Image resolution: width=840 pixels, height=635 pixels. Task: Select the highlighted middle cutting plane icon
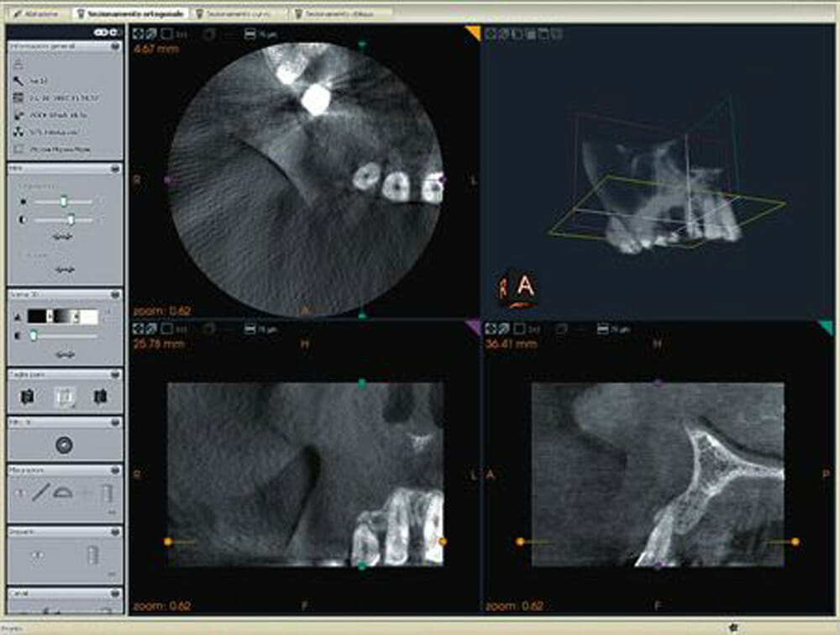coord(64,396)
